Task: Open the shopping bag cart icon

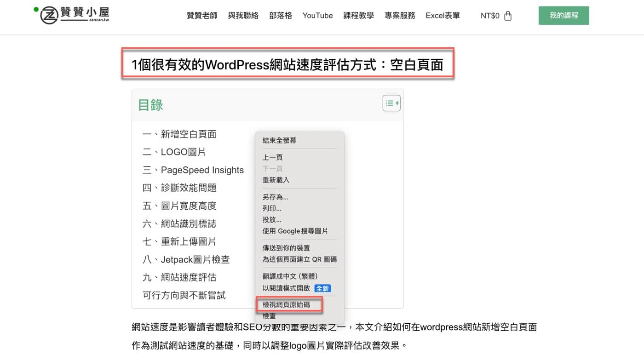Action: (508, 16)
